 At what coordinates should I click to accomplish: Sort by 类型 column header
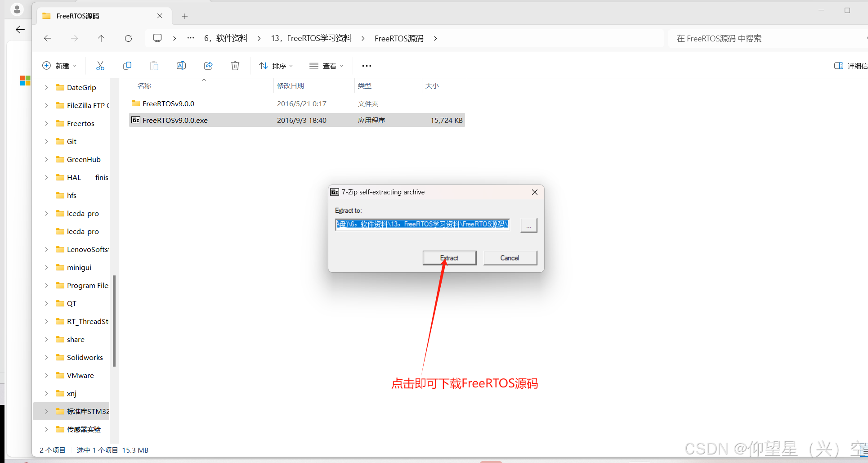point(365,85)
